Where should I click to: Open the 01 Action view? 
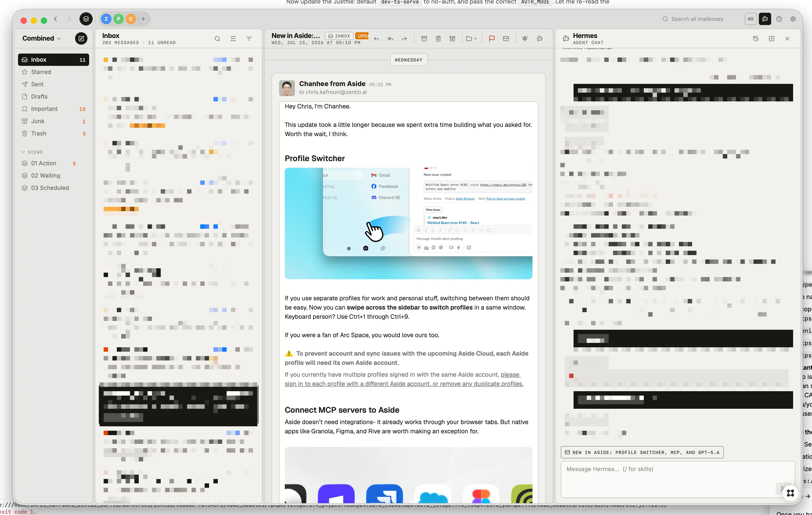pos(53,163)
